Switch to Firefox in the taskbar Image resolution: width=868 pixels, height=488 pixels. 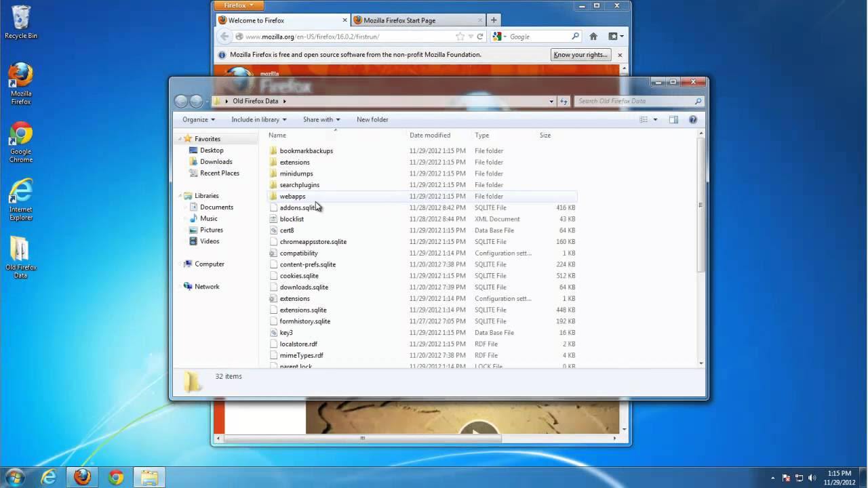coord(82,477)
